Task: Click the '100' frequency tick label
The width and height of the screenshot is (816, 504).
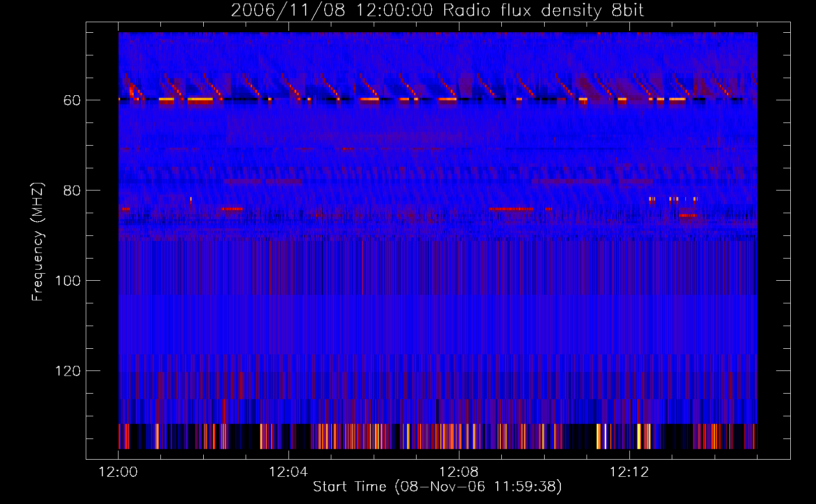Action: click(x=68, y=281)
